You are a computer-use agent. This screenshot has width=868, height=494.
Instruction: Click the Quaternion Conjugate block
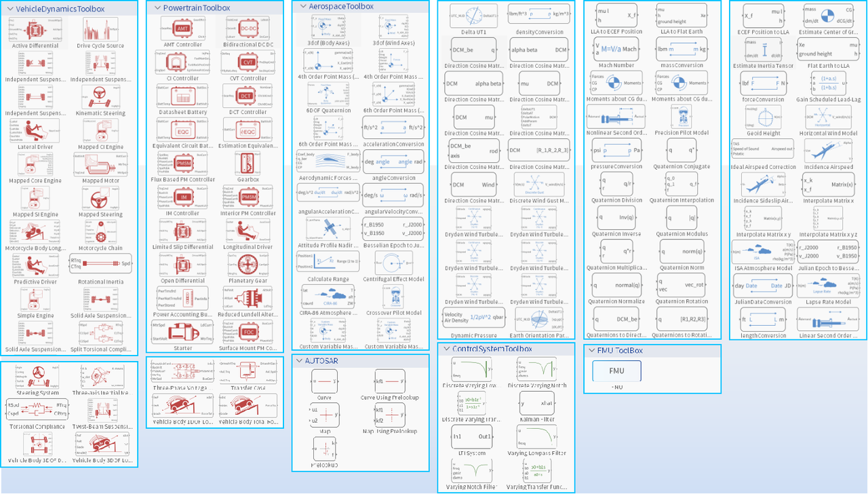click(680, 150)
